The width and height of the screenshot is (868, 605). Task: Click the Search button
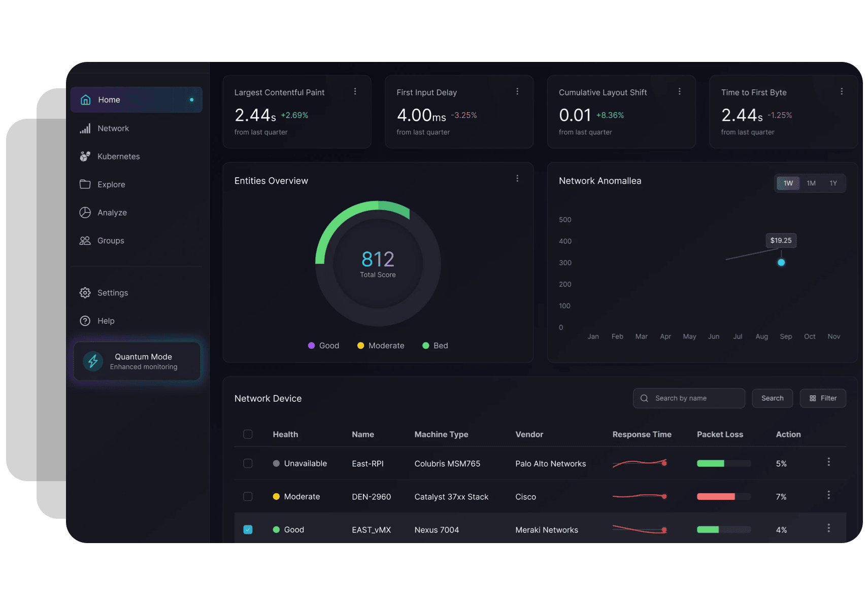pyautogui.click(x=772, y=398)
